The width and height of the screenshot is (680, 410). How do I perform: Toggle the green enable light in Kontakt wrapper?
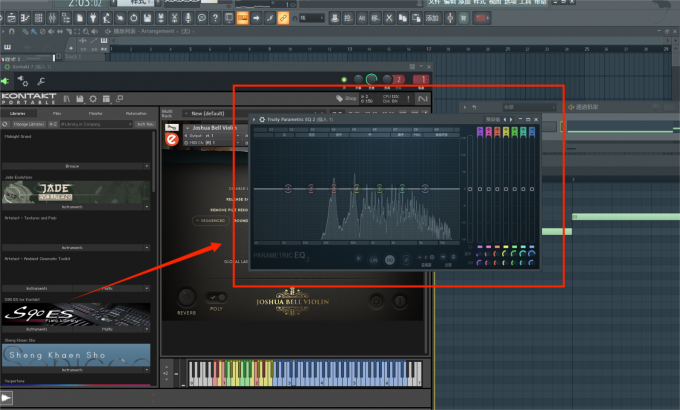pos(344,79)
